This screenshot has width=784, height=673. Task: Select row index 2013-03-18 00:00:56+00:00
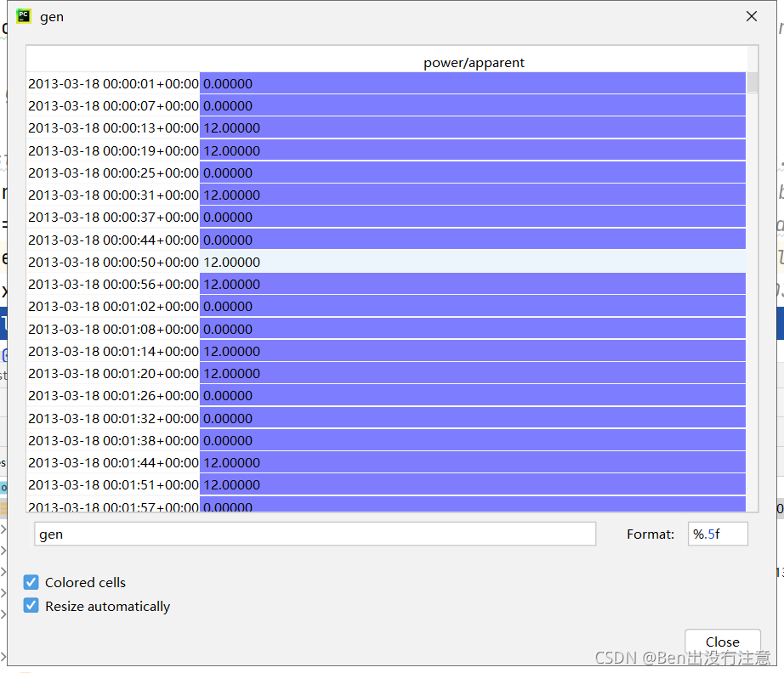pyautogui.click(x=113, y=285)
